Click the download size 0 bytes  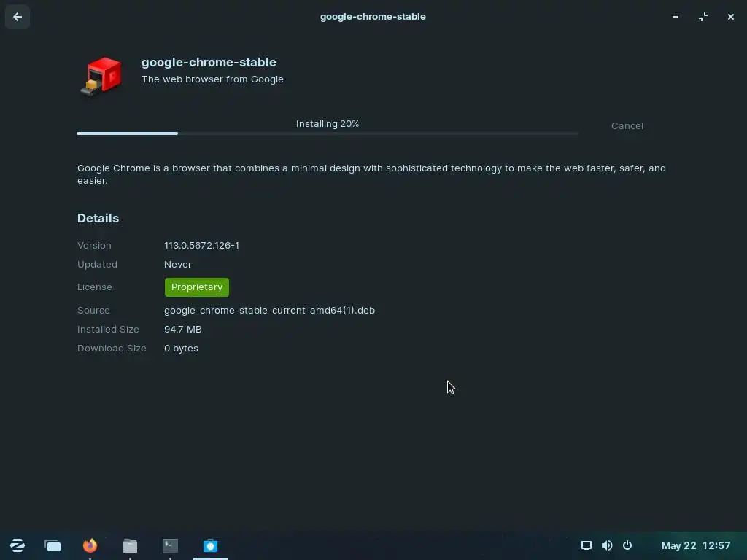click(181, 348)
